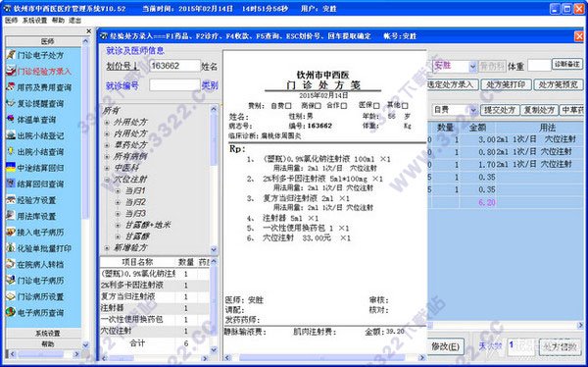Open 化验单批量打印 icon
The width and height of the screenshot is (588, 367).
(11, 248)
